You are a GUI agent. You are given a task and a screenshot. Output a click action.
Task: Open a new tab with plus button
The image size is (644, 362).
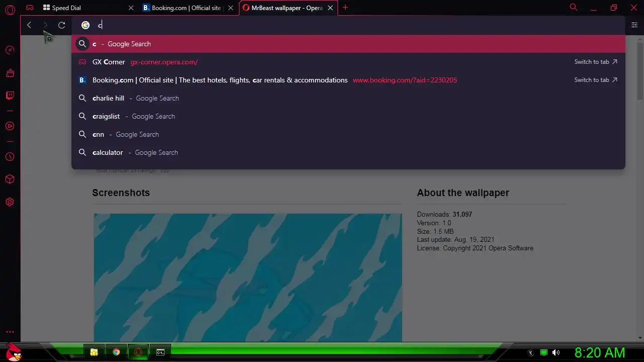(345, 8)
